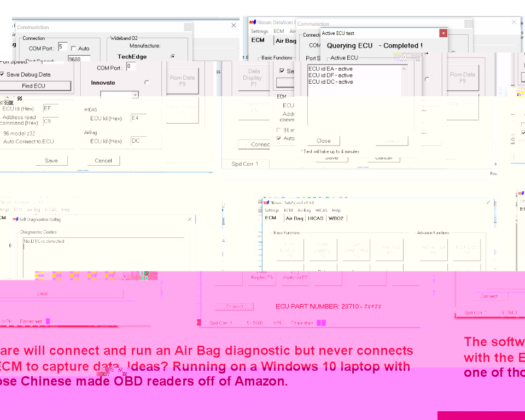The height and width of the screenshot is (420, 525).
Task: Click the HICAS ECU Id field E4
Action: pyautogui.click(x=138, y=118)
